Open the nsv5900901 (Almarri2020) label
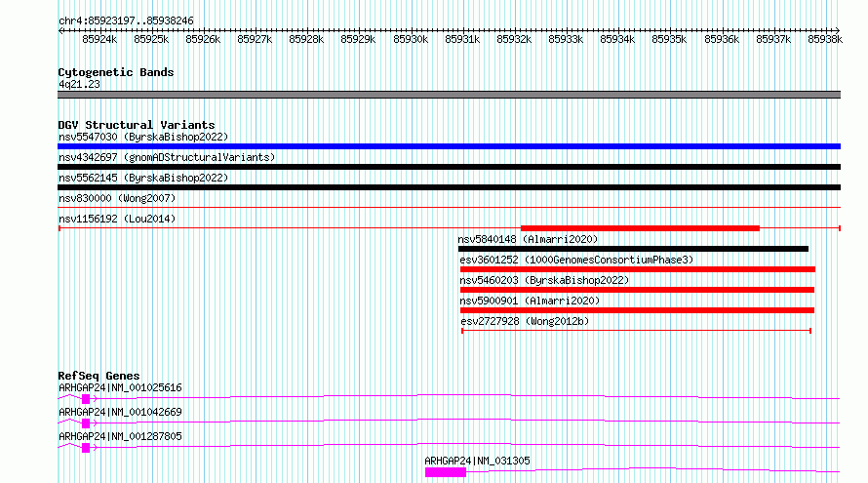Image resolution: width=868 pixels, height=483 pixels. click(x=530, y=301)
